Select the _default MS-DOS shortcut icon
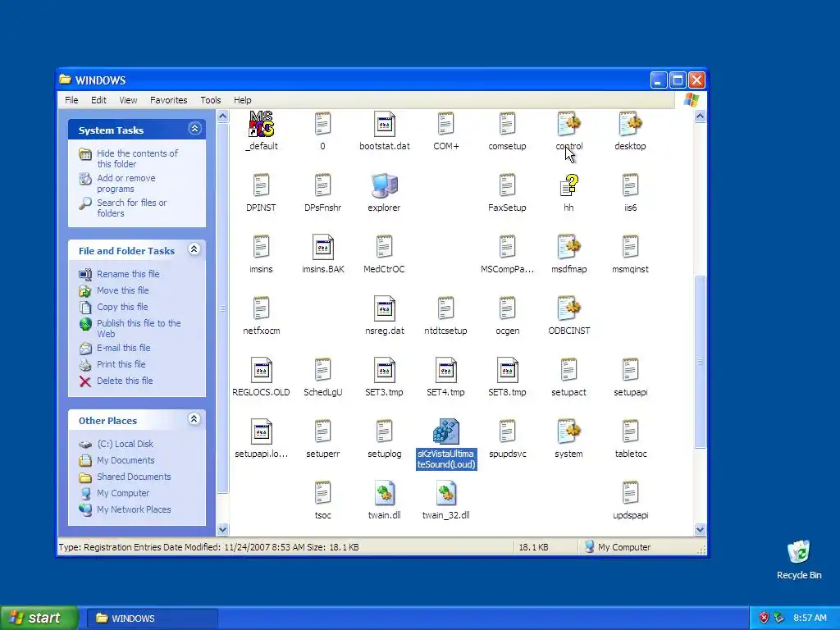Viewport: 840px width, 630px height. point(262,124)
